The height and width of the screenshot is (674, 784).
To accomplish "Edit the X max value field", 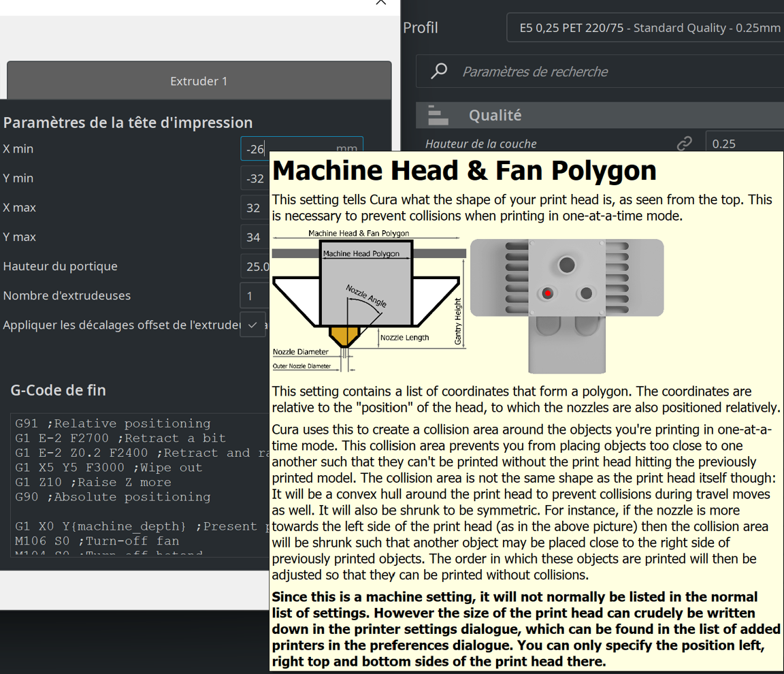I will 255,208.
